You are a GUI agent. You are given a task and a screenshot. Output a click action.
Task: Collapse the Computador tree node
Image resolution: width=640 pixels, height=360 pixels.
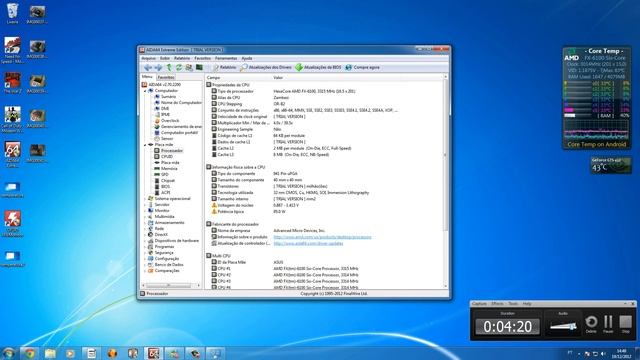(x=145, y=91)
